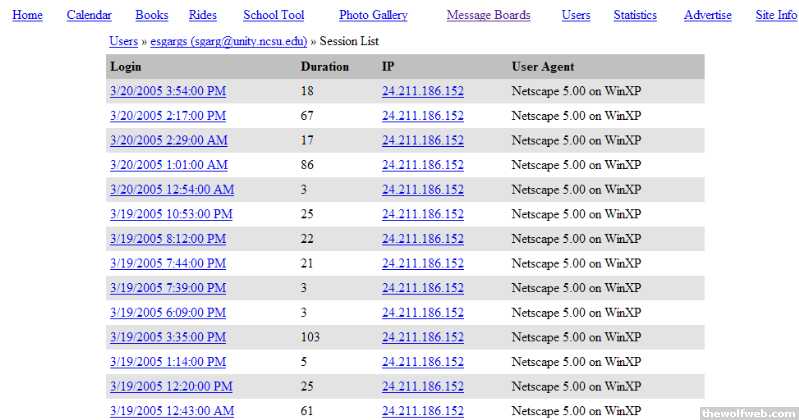Screen dimensions: 799x420
Task: Click the IP address in the first row
Action: (422, 90)
